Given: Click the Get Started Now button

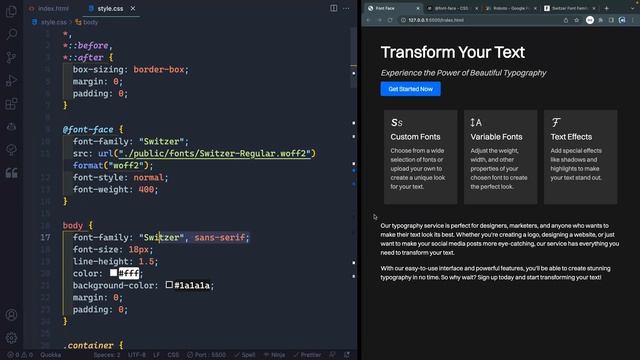Looking at the screenshot, I should (x=410, y=89).
